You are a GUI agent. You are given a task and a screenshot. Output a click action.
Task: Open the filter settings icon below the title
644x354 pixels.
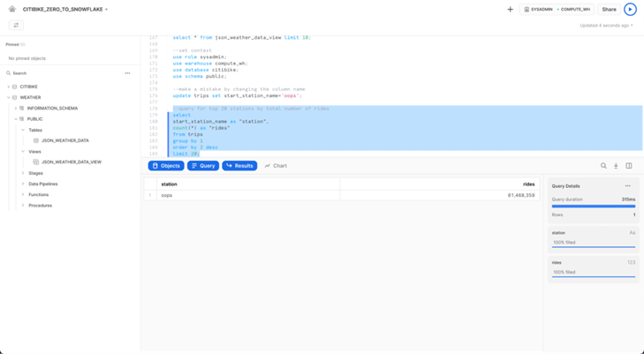tap(16, 26)
